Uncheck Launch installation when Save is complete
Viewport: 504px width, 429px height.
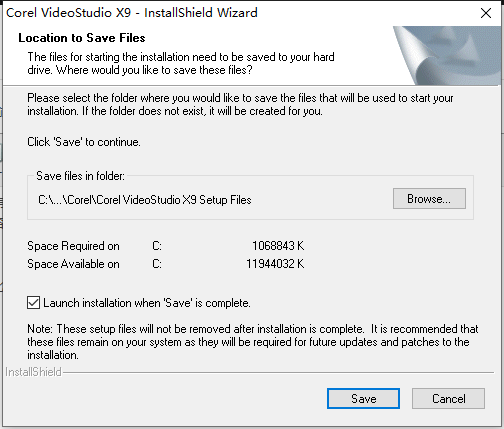[x=33, y=303]
